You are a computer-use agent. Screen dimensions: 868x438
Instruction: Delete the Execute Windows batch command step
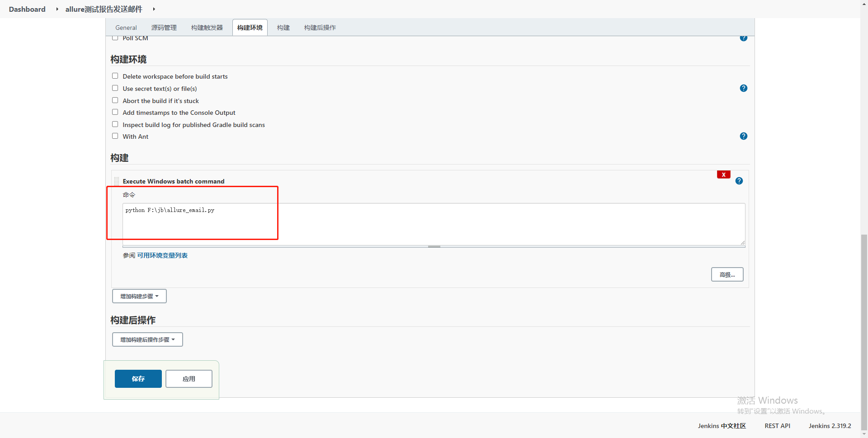click(x=723, y=174)
